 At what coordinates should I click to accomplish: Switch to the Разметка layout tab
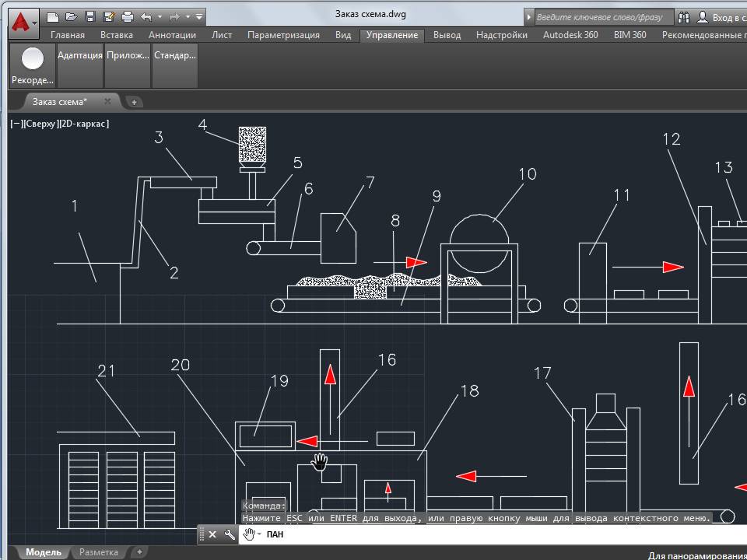click(x=99, y=552)
